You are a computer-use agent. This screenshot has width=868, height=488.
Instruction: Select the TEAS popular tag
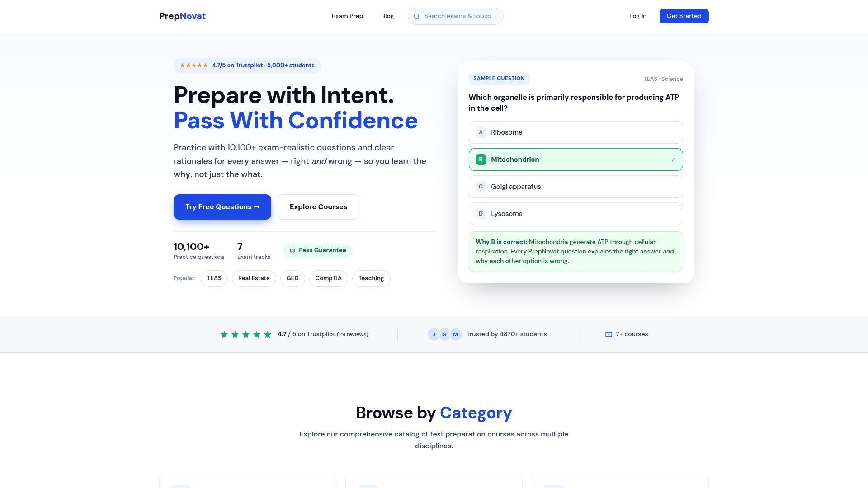pyautogui.click(x=214, y=278)
